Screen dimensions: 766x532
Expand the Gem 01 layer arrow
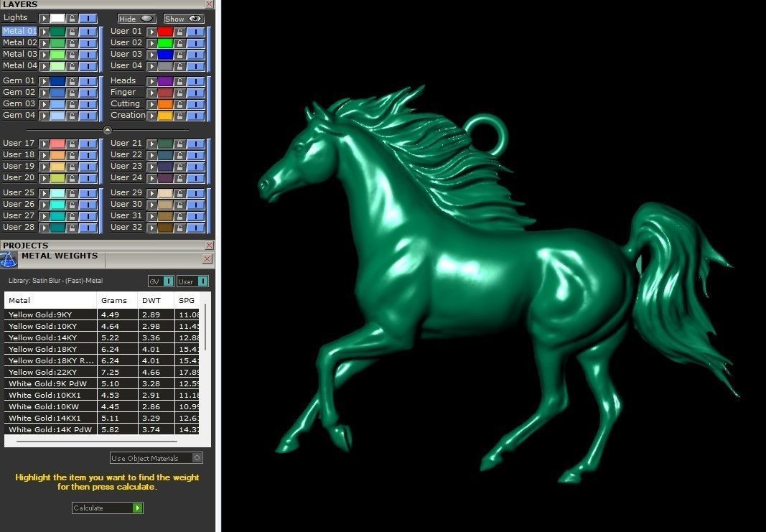[x=45, y=81]
